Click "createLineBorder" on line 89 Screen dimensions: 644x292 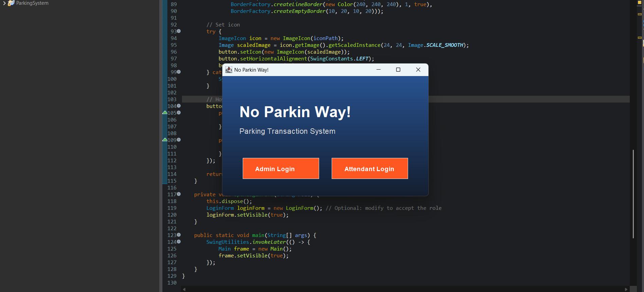[x=298, y=4]
